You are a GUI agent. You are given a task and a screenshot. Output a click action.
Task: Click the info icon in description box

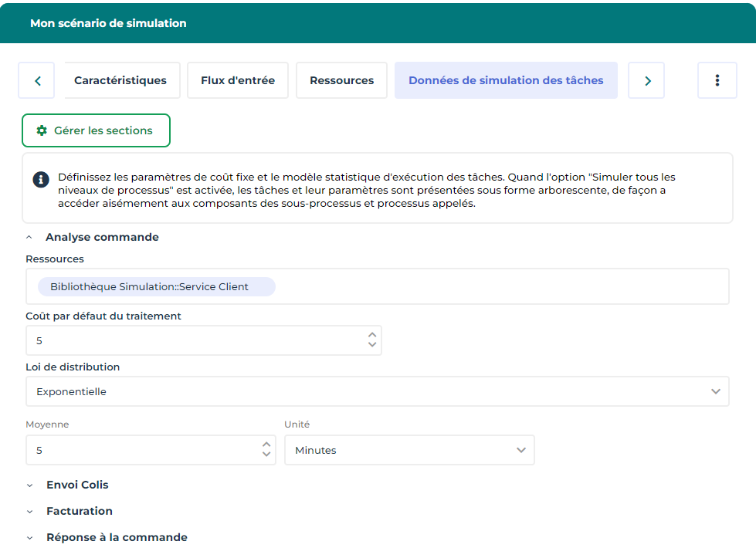[40, 179]
